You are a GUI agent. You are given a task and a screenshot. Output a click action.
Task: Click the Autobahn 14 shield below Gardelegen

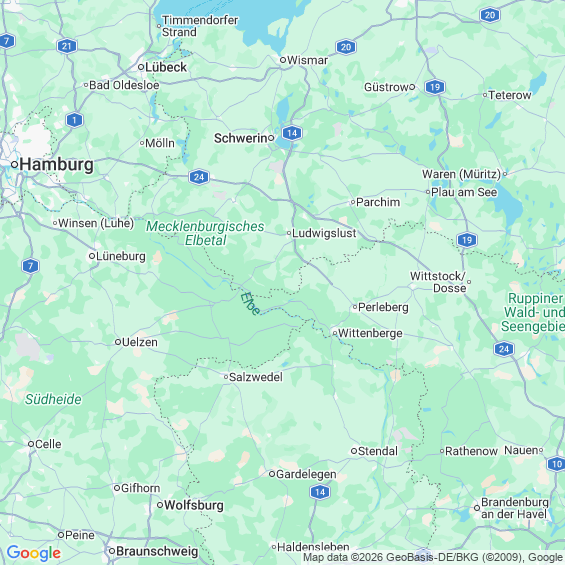320,492
